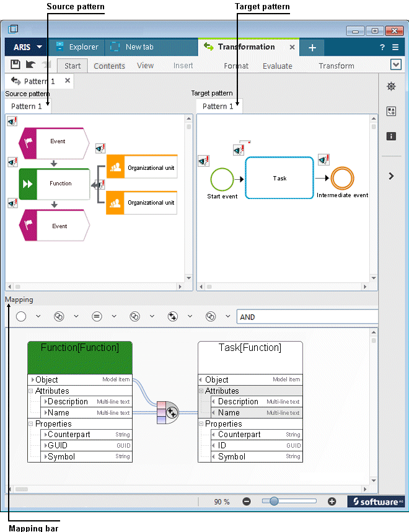Open the ARIS main menu dropdown
Image resolution: width=409 pixels, height=532 pixels.
click(27, 47)
